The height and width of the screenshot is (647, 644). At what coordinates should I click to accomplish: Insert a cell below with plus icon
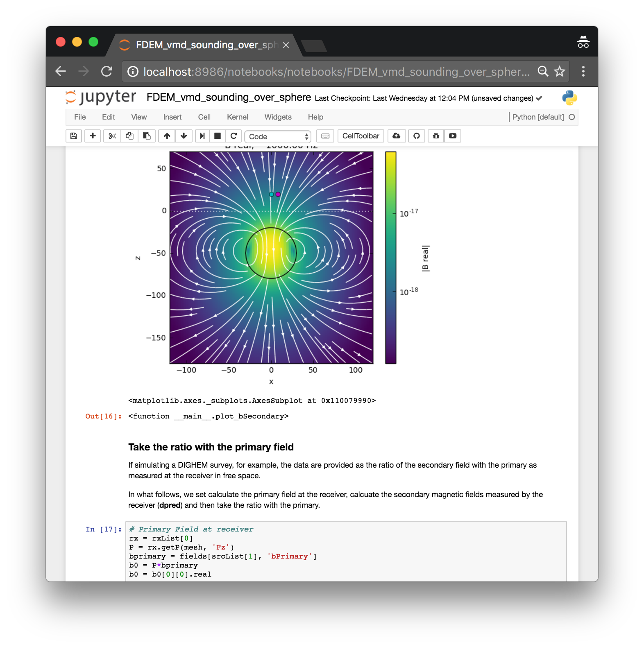[93, 136]
